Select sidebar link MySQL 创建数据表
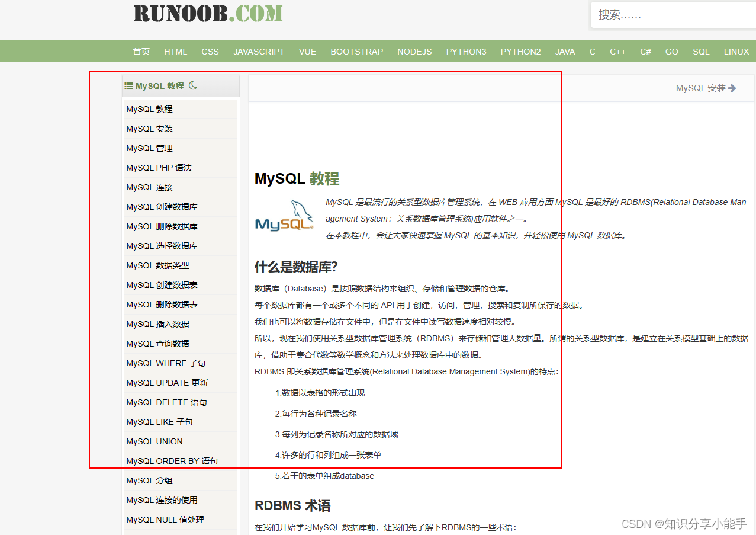Image resolution: width=756 pixels, height=535 pixels. 162,285
